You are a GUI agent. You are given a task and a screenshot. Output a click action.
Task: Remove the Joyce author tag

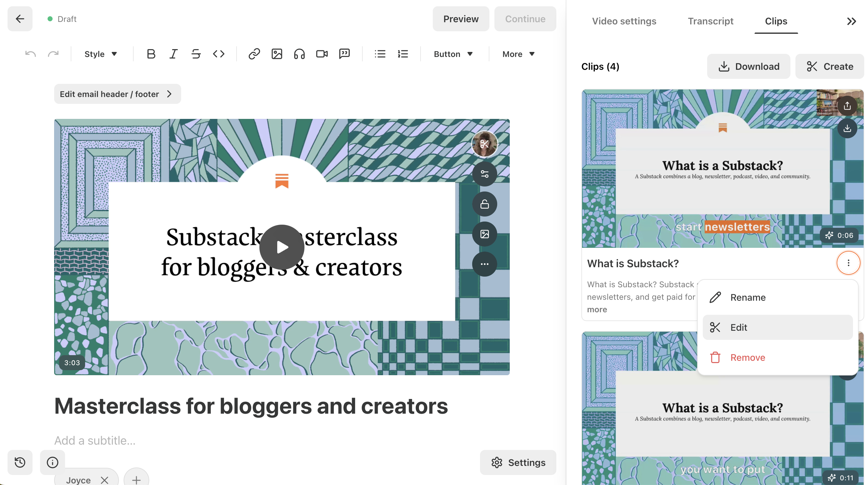tap(105, 480)
